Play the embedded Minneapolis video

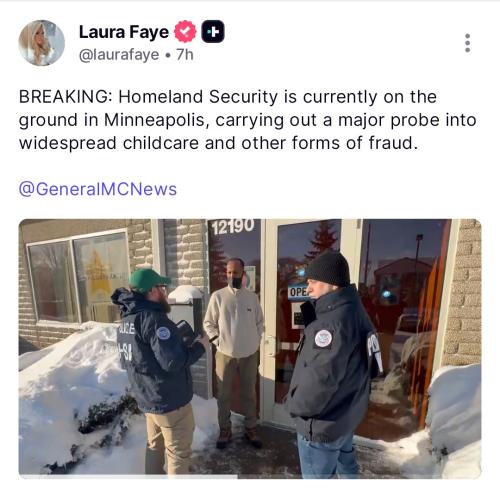[250, 349]
